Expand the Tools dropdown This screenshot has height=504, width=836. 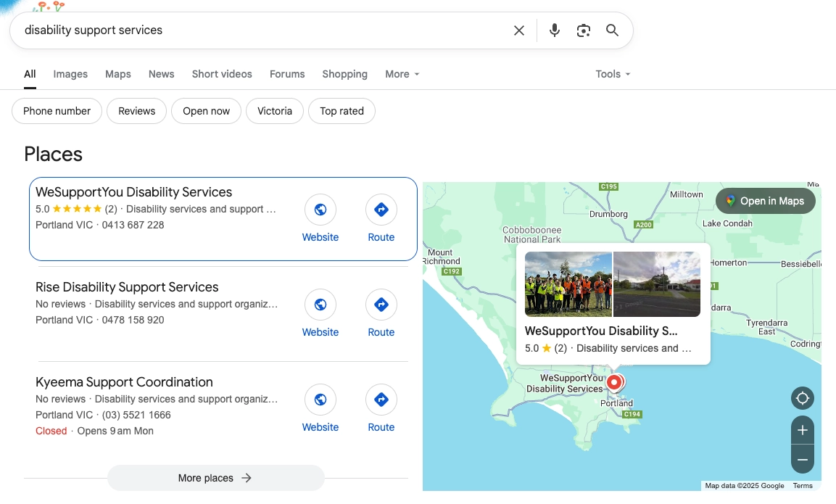click(x=613, y=74)
